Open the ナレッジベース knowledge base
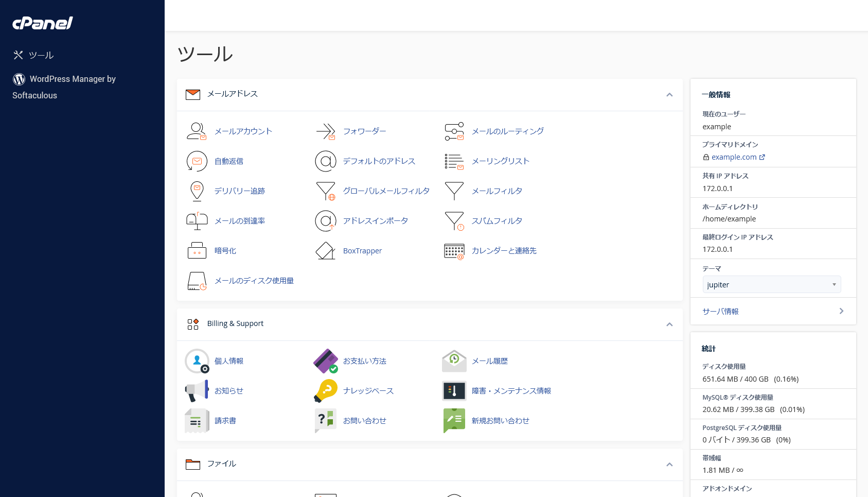 coord(368,391)
